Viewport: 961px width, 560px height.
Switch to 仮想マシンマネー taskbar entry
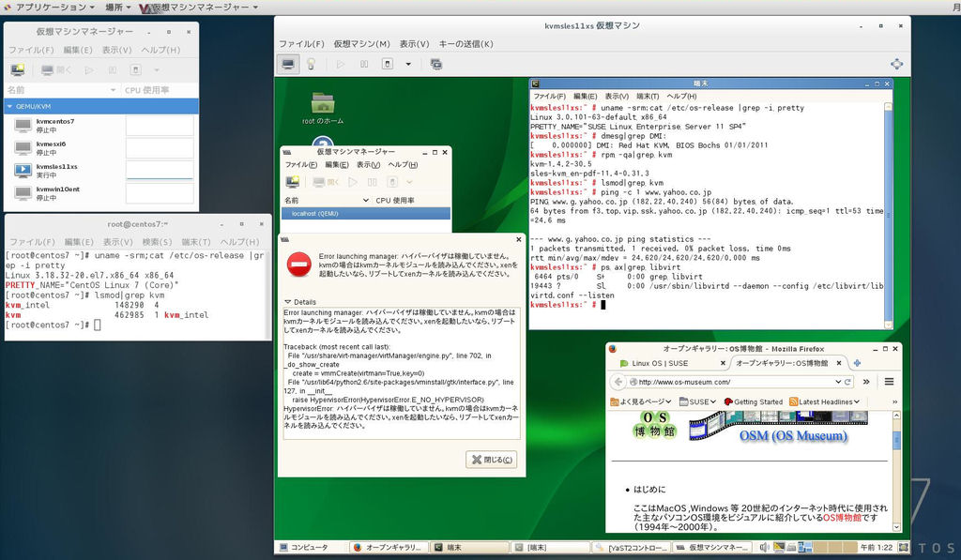point(713,547)
